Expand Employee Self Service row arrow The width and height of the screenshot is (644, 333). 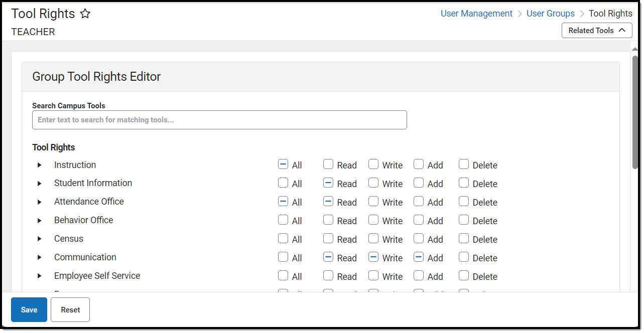(x=40, y=276)
